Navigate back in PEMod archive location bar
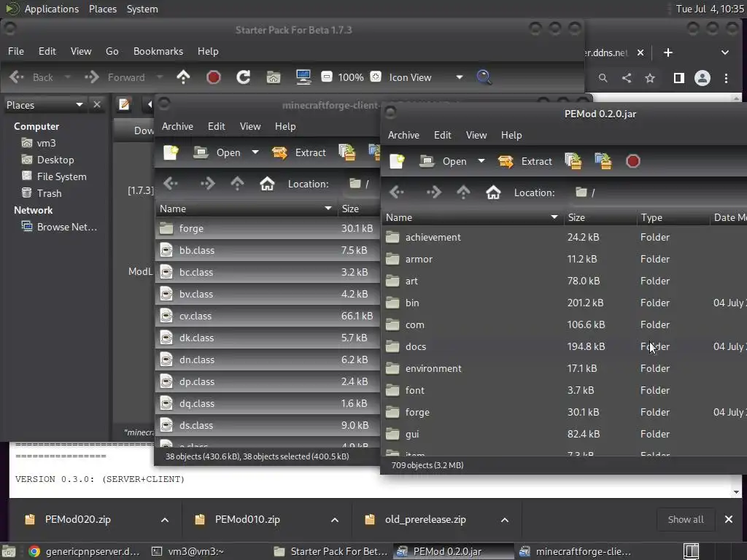This screenshot has width=747, height=560. pos(397,192)
